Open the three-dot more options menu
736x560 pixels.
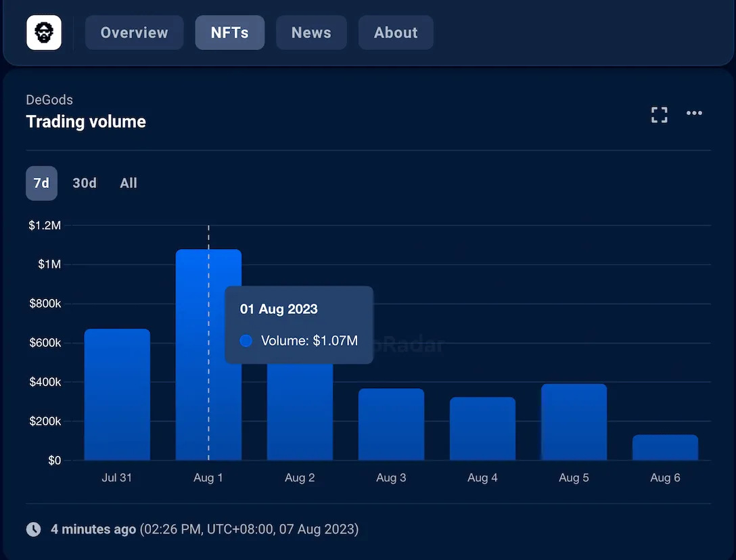pyautogui.click(x=694, y=113)
